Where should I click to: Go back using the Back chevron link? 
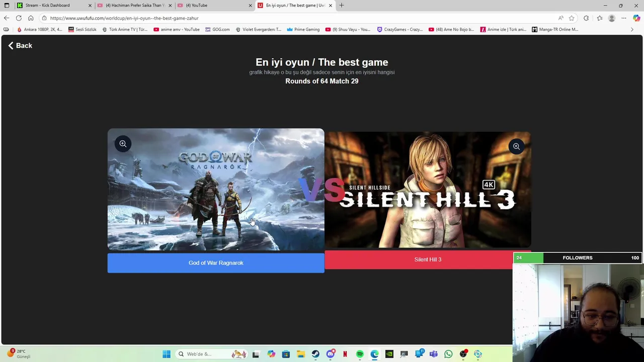20,45
